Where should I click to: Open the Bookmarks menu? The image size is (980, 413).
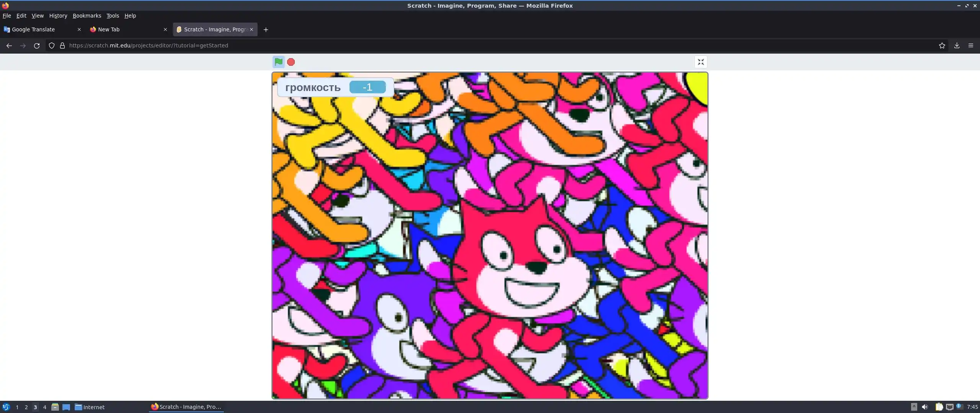pyautogui.click(x=87, y=16)
